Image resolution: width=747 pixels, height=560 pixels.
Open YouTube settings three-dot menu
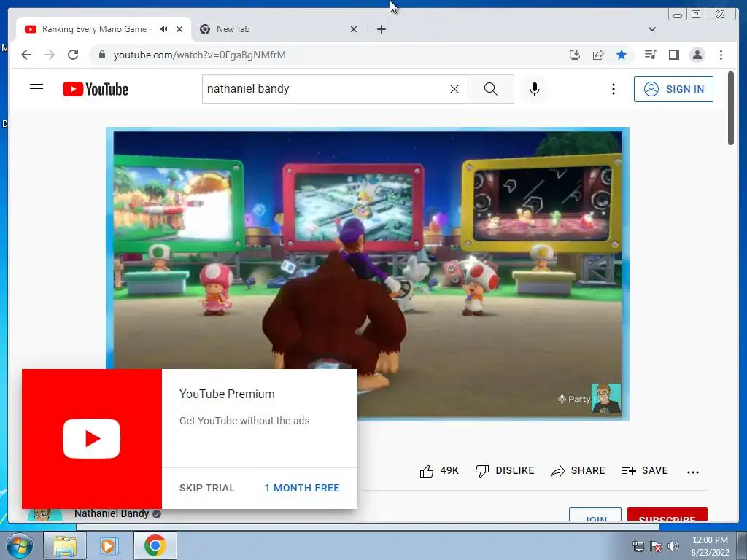(613, 89)
